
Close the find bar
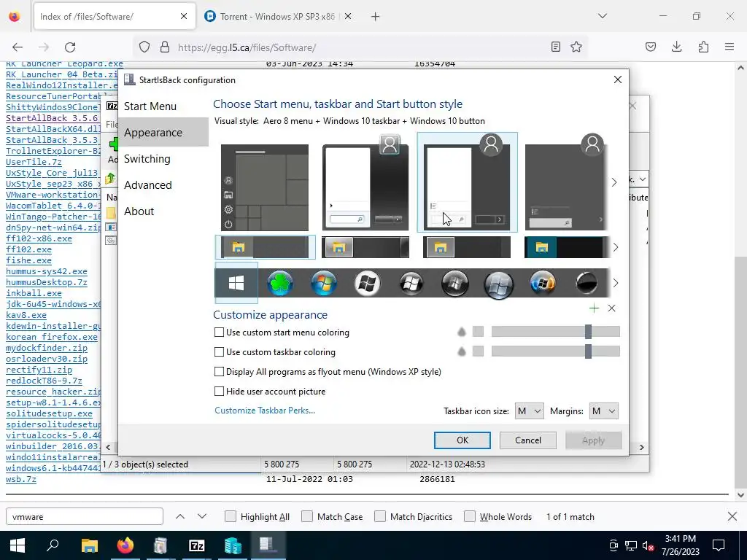(x=732, y=517)
